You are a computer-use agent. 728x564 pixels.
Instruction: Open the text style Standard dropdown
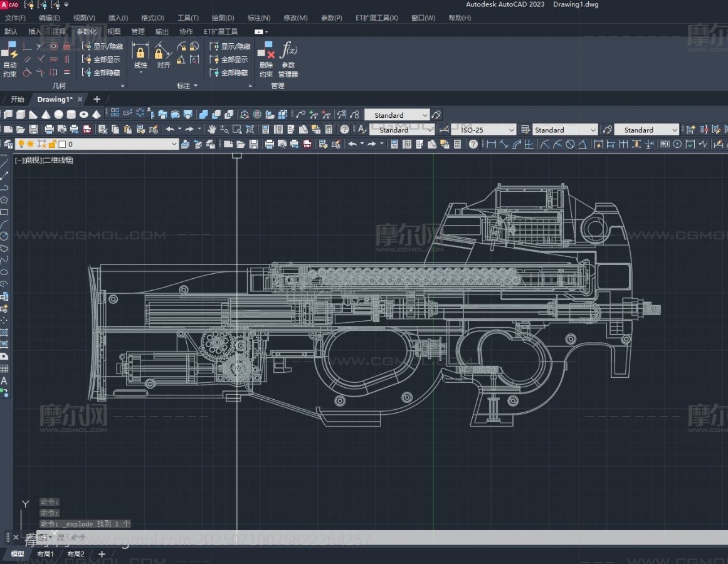tap(402, 130)
